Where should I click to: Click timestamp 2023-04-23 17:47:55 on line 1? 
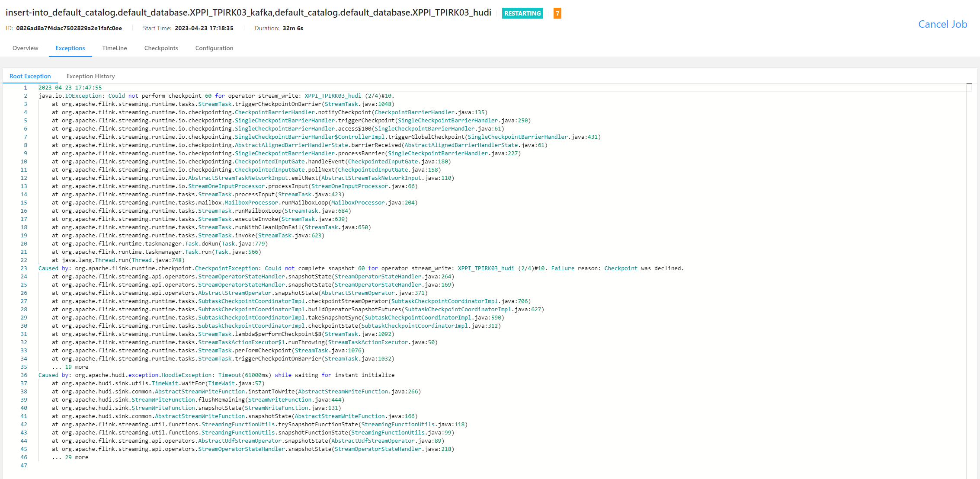[x=70, y=87]
